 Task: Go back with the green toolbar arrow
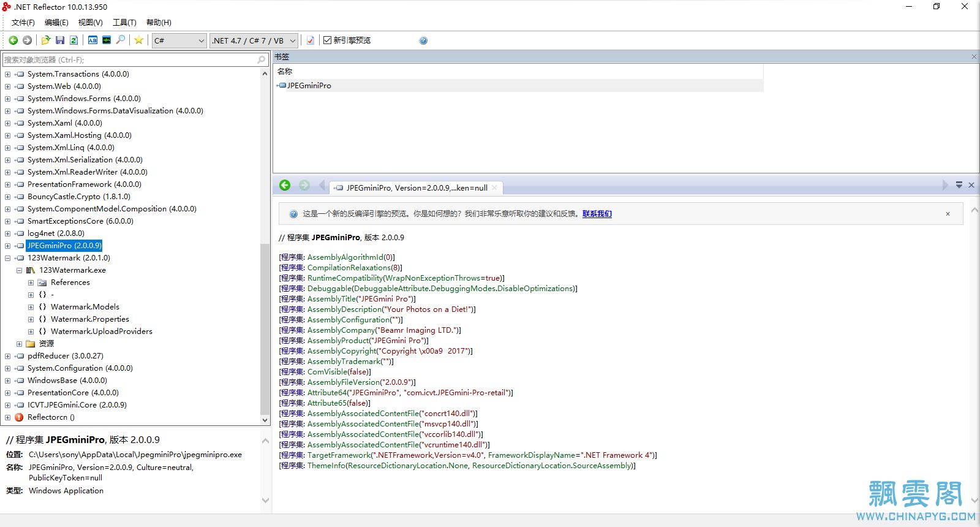click(x=13, y=40)
